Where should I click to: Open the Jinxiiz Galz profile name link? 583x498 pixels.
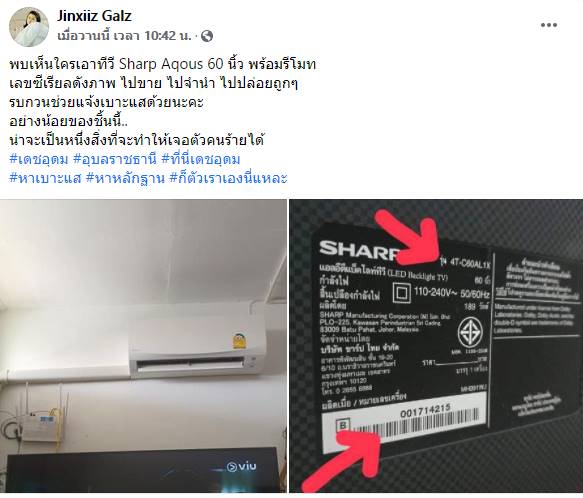click(94, 16)
